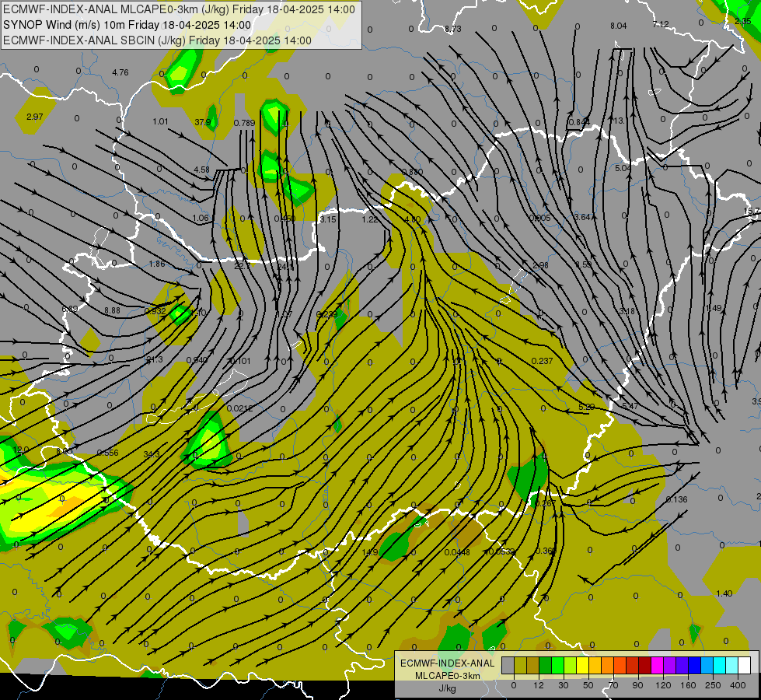This screenshot has height=700, width=761.
Task: Click the map value 5.47
Action: [630, 407]
